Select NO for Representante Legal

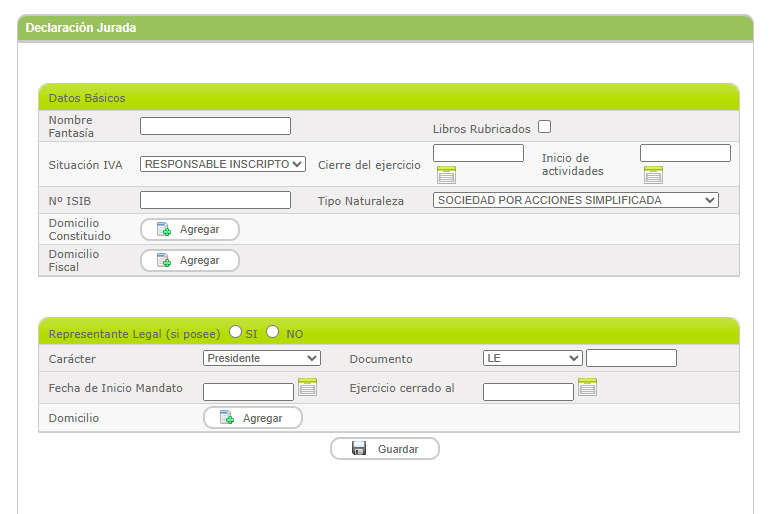tap(273, 332)
